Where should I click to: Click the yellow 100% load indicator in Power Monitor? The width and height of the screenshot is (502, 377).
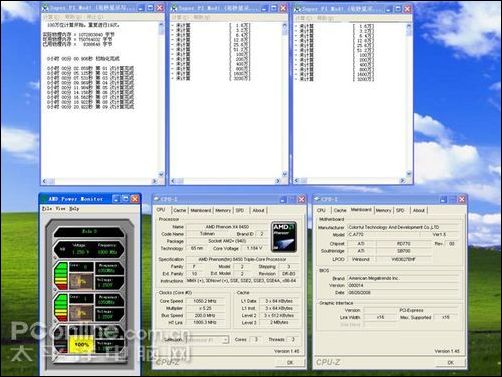point(81,344)
